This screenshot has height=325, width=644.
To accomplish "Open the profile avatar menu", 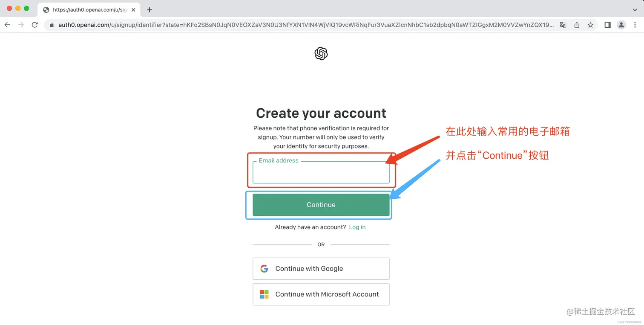I will [x=621, y=25].
